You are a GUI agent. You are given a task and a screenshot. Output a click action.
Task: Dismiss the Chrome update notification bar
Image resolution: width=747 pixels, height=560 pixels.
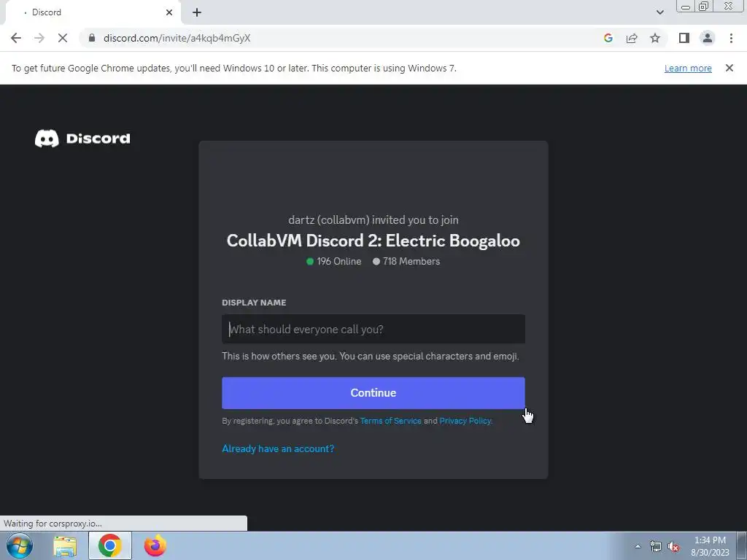[x=729, y=68]
